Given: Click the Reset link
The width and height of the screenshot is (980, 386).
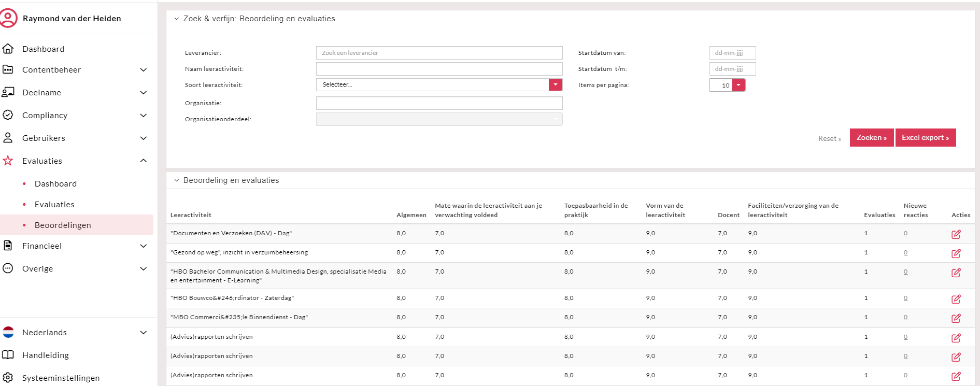Looking at the screenshot, I should [x=829, y=138].
